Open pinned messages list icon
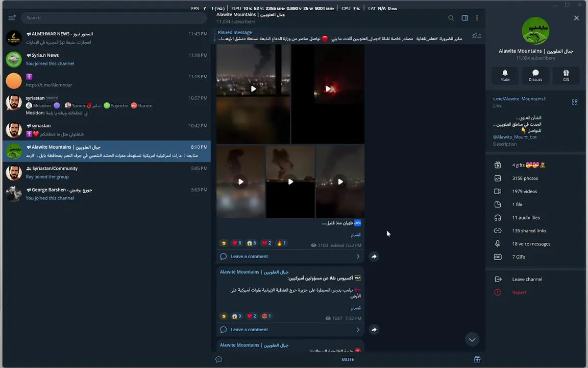588x368 pixels. [477, 36]
